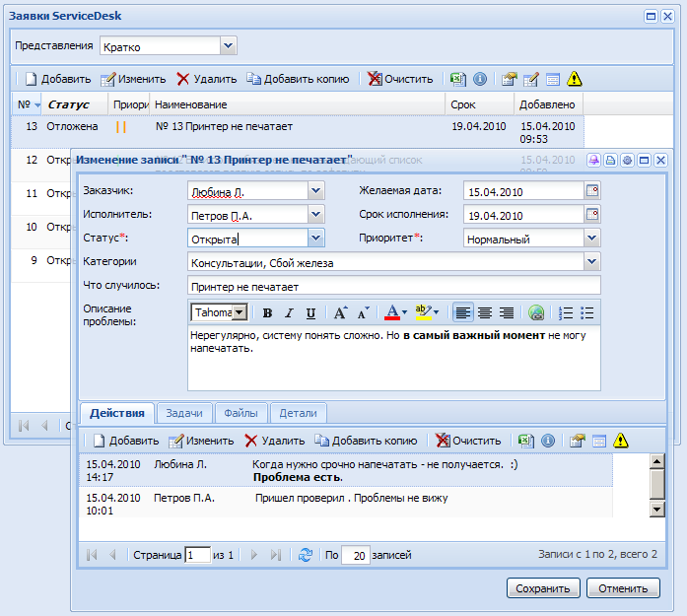Image resolution: width=687 pixels, height=616 pixels.
Task: Open the Представления dropdown showing Кратко
Action: [229, 45]
